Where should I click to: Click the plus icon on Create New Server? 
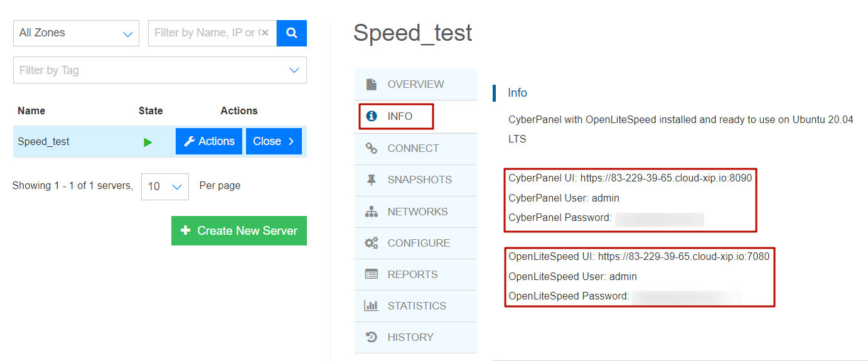[186, 230]
